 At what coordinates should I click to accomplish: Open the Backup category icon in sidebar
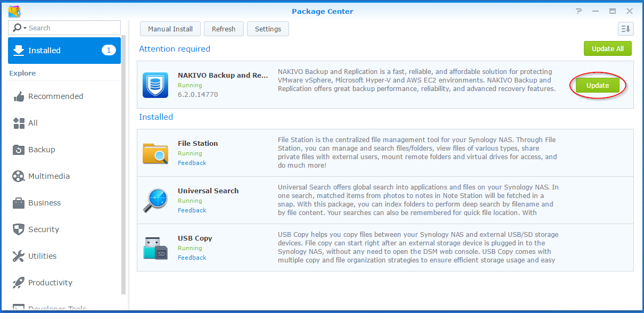tap(19, 150)
